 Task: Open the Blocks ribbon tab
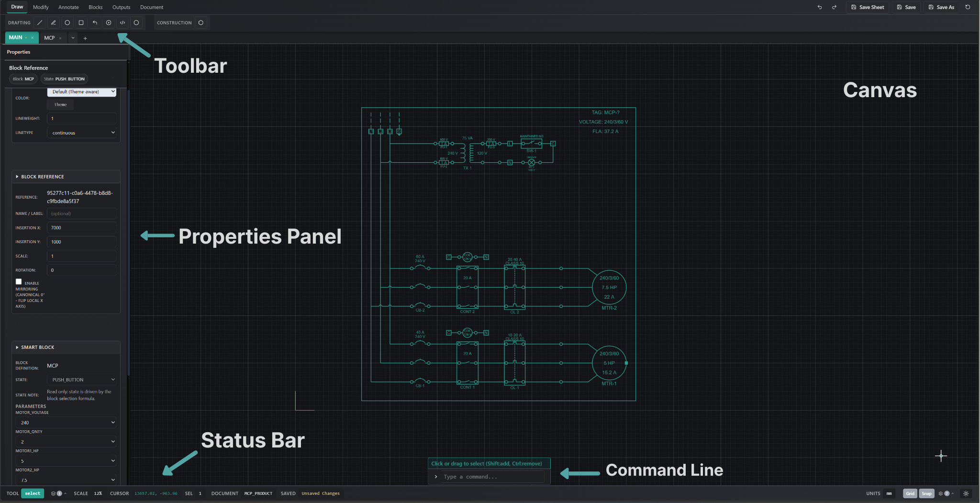tap(96, 7)
